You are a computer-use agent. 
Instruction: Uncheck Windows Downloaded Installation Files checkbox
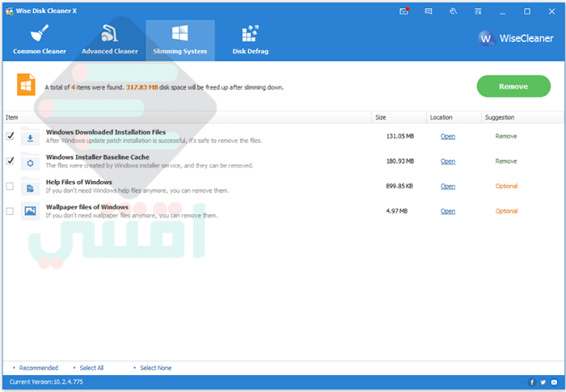[x=10, y=136]
